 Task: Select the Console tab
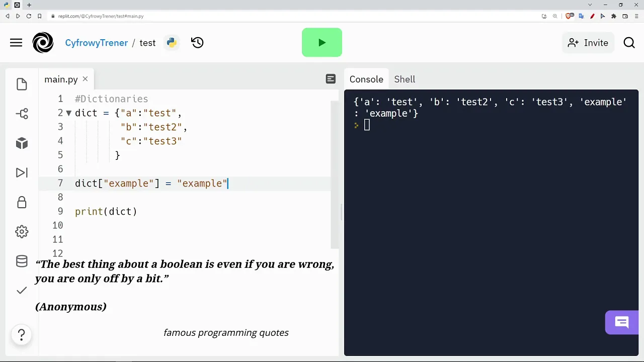366,79
